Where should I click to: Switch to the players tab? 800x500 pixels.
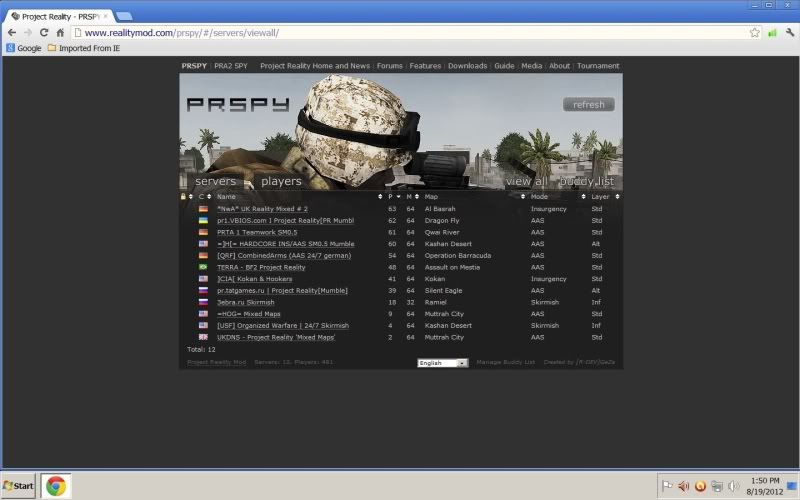(281, 182)
